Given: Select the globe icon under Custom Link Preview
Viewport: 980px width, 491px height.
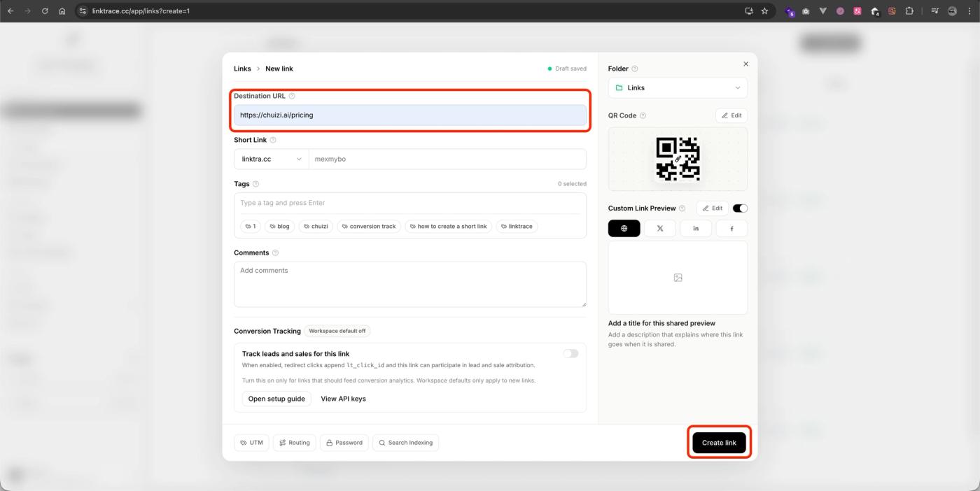Looking at the screenshot, I should point(624,227).
